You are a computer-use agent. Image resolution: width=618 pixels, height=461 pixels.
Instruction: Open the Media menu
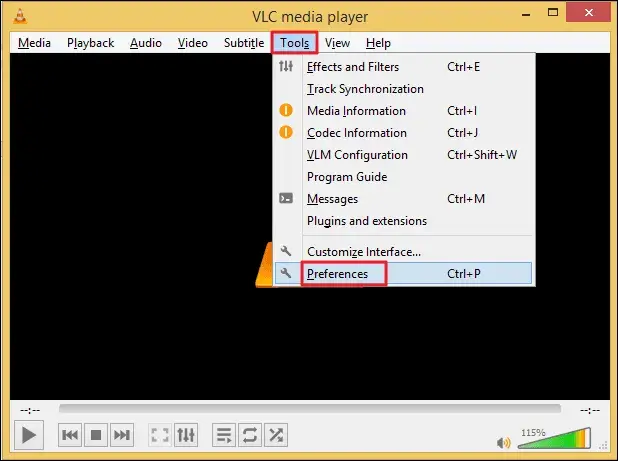click(x=34, y=43)
